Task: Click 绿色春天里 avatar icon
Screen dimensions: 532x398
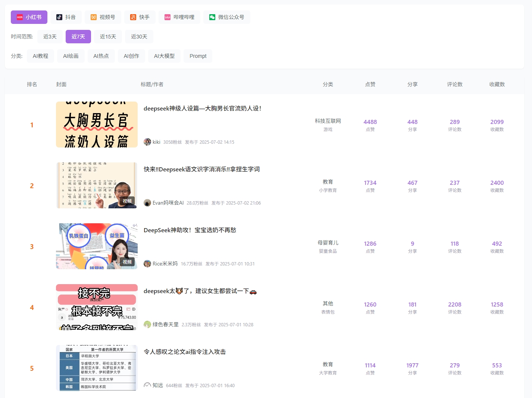Action: (147, 324)
